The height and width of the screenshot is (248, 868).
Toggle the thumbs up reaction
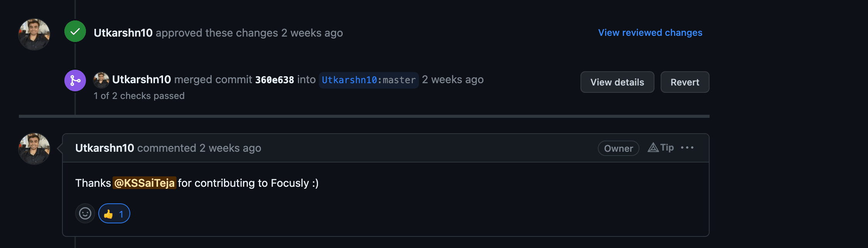tap(114, 213)
